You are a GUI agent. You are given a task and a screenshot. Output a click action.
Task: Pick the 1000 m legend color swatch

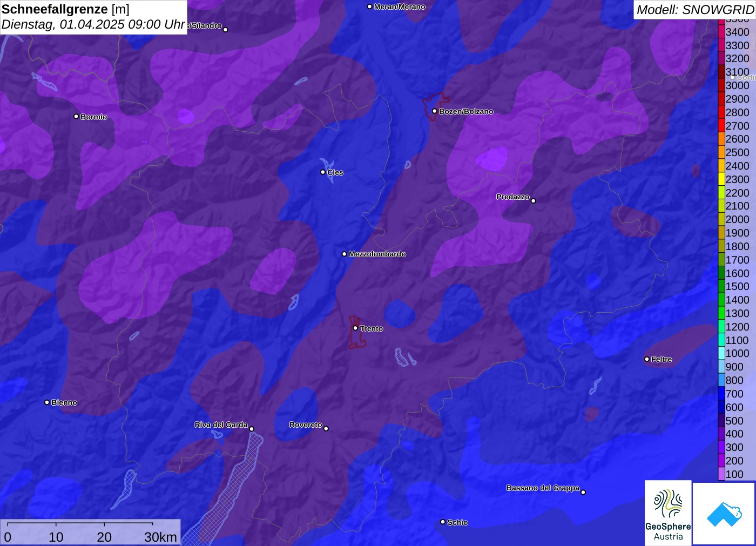[x=721, y=353]
